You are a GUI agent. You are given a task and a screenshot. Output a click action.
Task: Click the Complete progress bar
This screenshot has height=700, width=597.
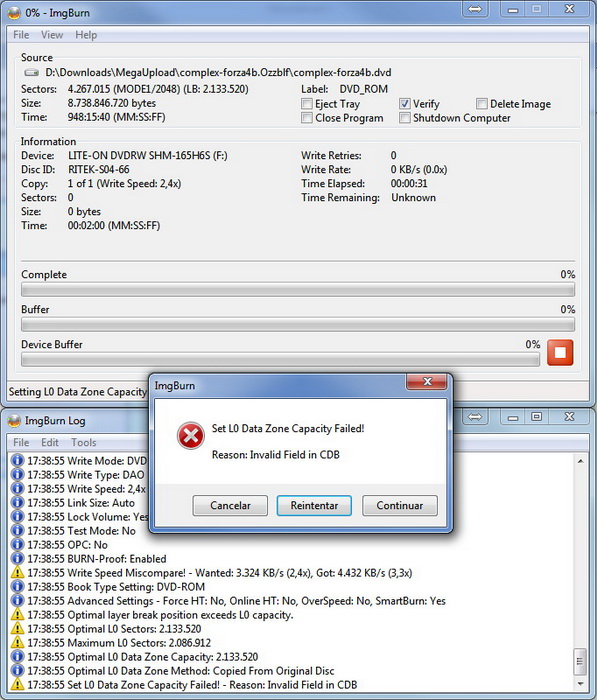298,290
